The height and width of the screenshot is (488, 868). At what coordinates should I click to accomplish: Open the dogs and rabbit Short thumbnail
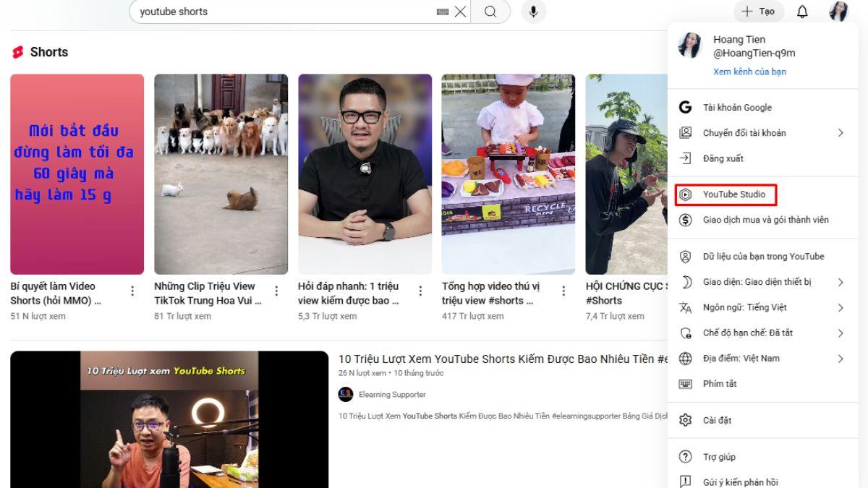[x=221, y=174]
